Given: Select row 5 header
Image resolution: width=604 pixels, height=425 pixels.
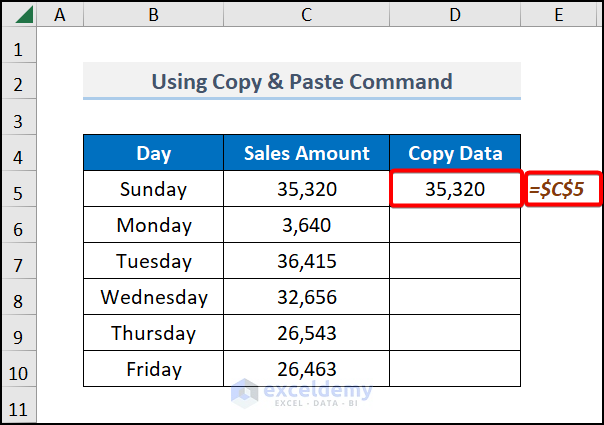Looking at the screenshot, I should click(20, 190).
